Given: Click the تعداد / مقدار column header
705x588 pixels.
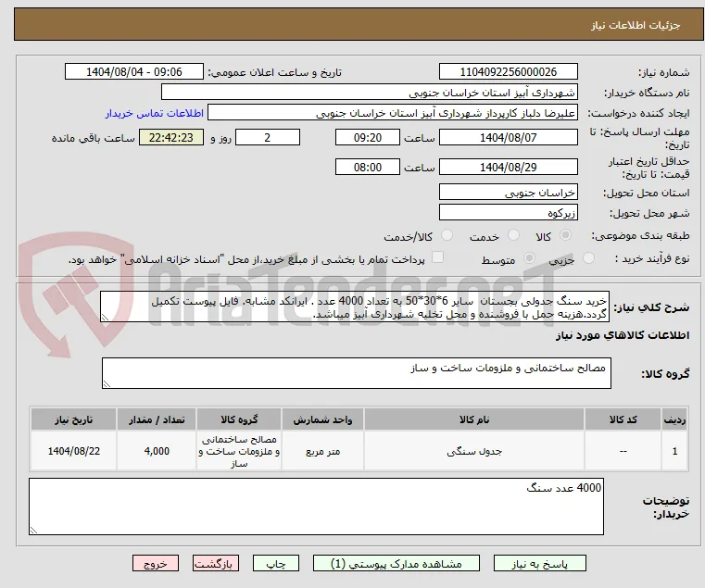Looking at the screenshot, I should 157,419.
